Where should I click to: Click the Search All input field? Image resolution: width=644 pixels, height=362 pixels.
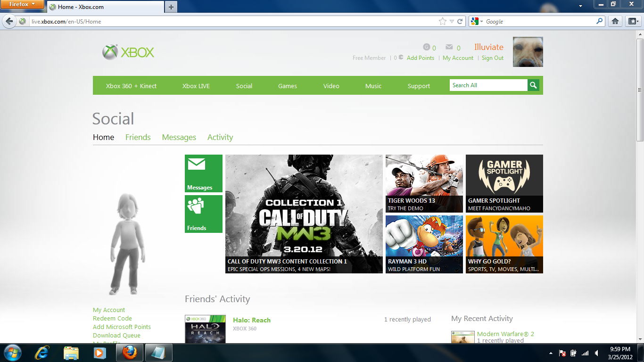(x=488, y=85)
